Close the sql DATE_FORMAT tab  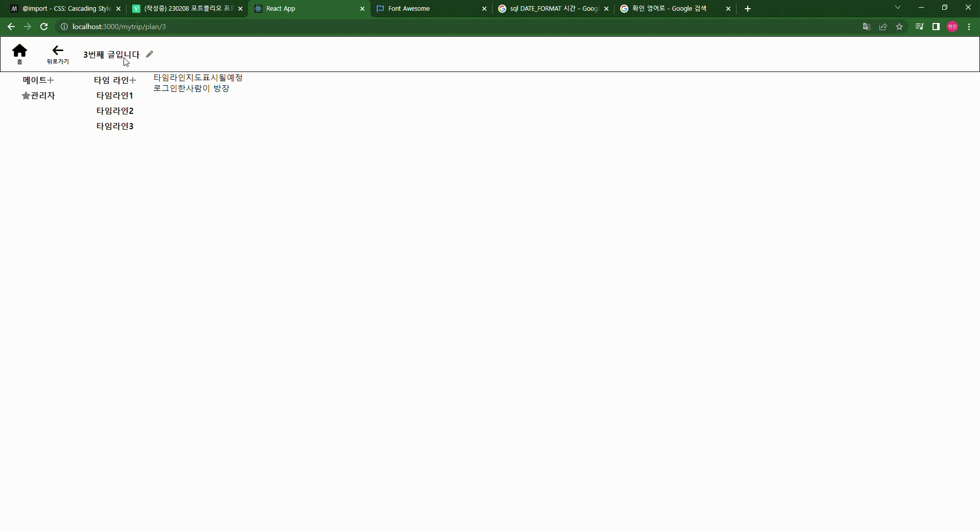click(x=606, y=9)
